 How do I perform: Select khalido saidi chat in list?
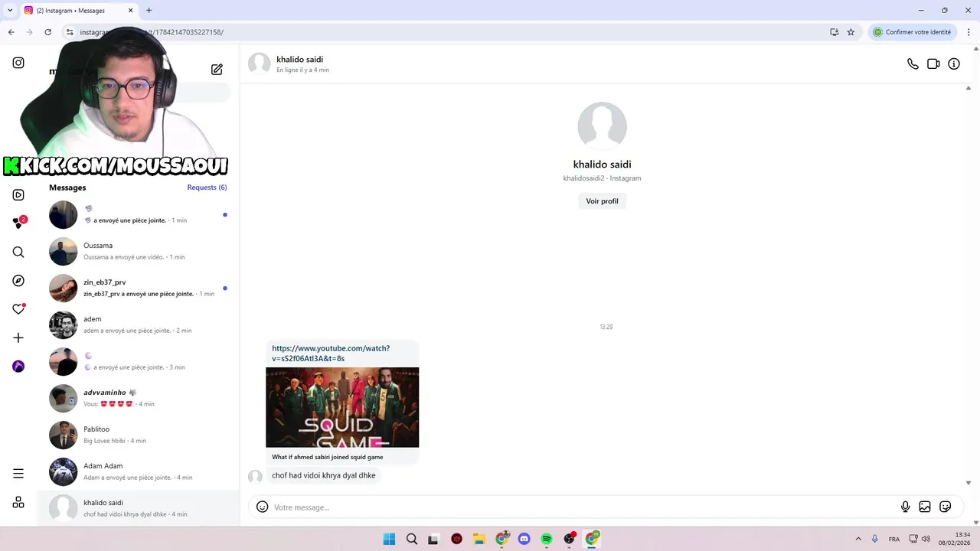pos(138,508)
